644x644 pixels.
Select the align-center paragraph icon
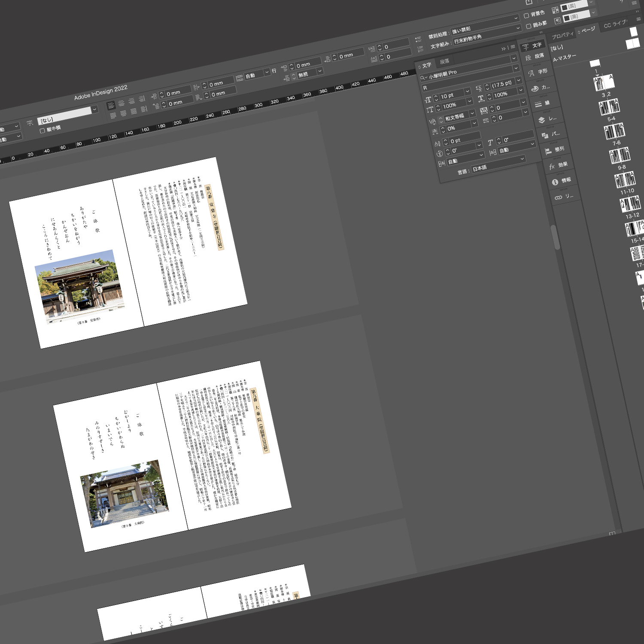[122, 103]
